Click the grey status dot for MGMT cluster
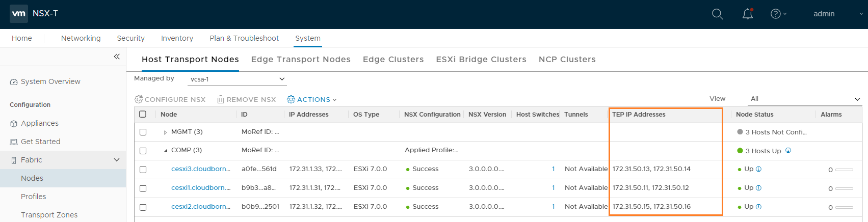This screenshot has width=868, height=222. (740, 132)
